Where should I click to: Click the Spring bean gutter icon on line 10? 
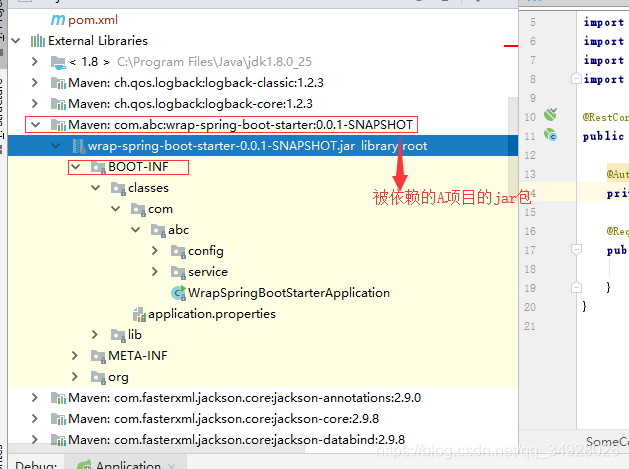coord(550,115)
